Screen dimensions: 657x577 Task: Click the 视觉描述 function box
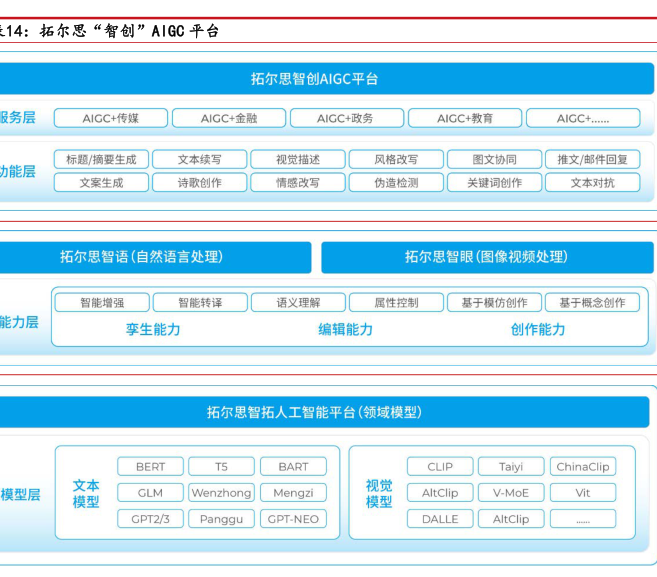click(298, 159)
